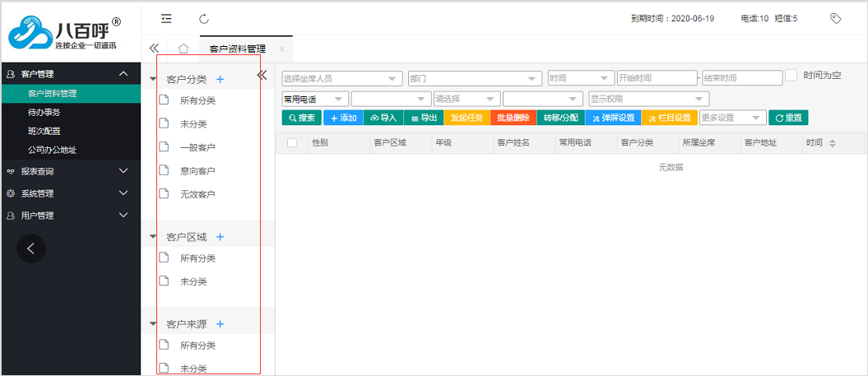Viewport: 868px width, 376px height.
Task: Select 所有分类 under 客户分类
Action: click(x=197, y=100)
